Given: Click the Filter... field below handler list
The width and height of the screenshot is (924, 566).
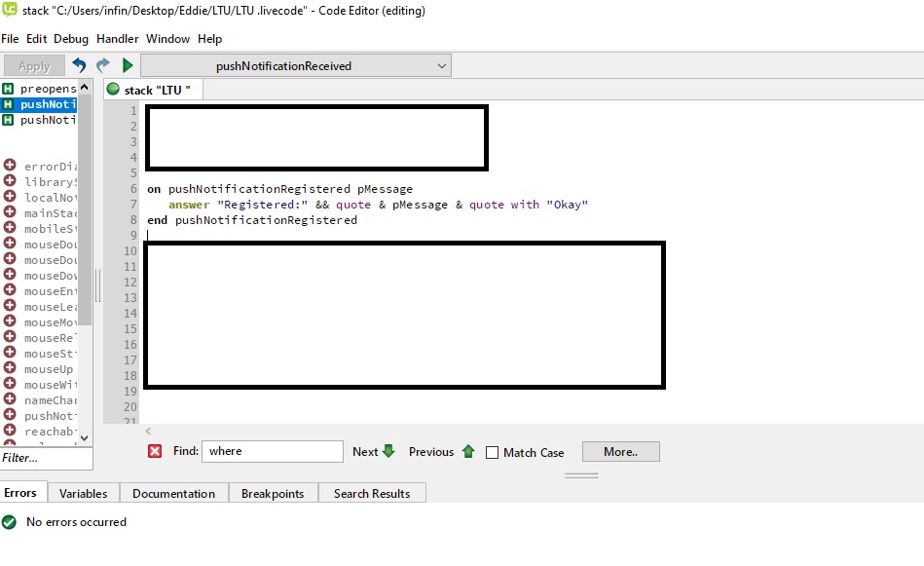Looking at the screenshot, I should click(x=46, y=457).
